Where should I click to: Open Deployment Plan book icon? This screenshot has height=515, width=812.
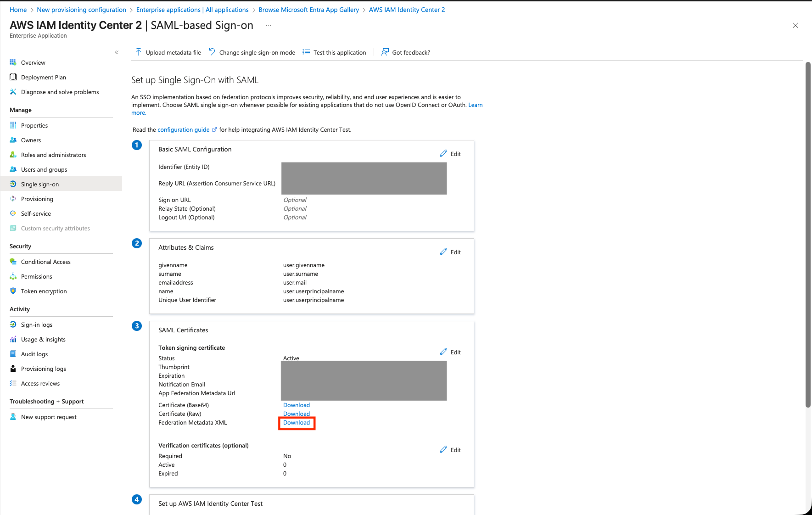tap(13, 77)
